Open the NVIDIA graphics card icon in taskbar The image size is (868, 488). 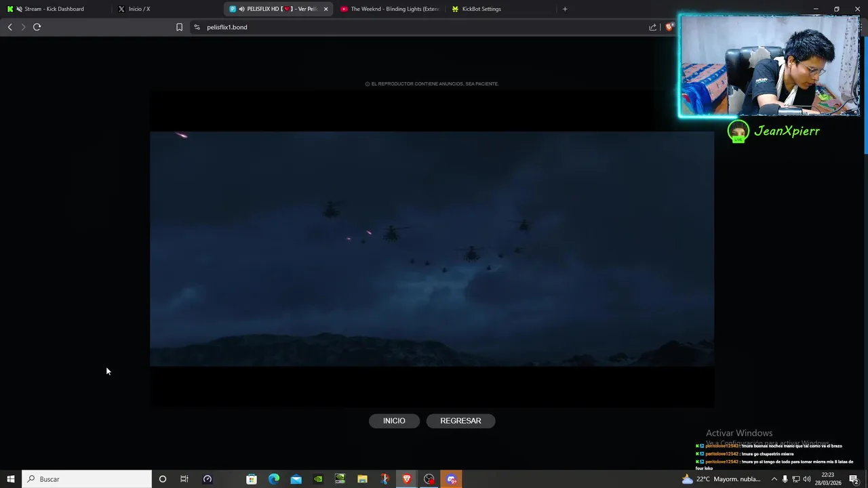[340, 479]
